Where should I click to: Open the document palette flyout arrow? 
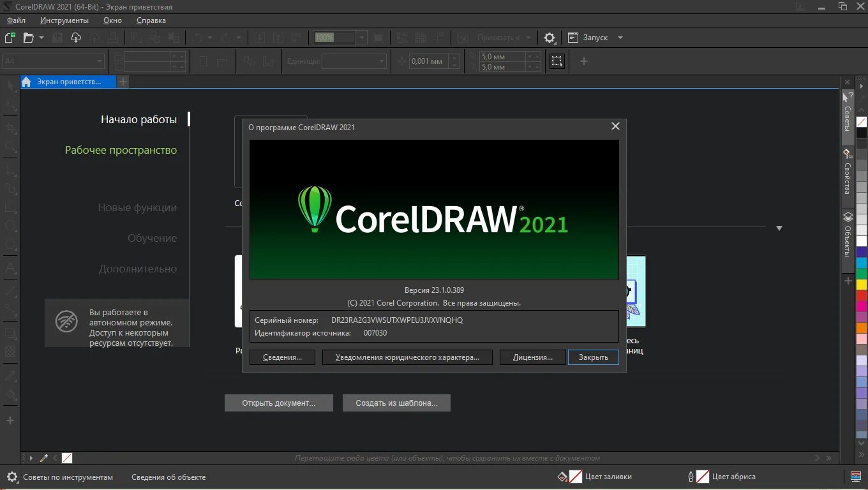(31, 458)
